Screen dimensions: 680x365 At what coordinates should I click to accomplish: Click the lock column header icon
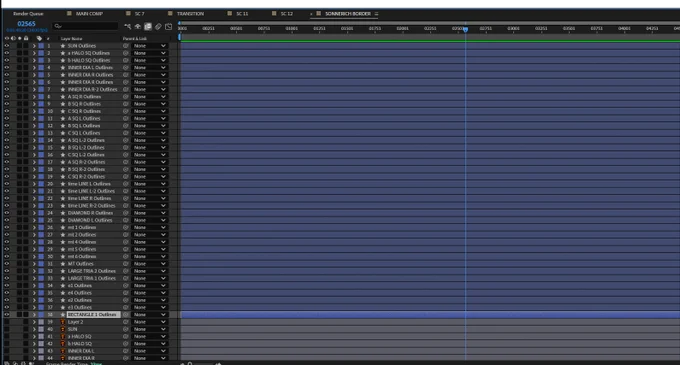click(x=26, y=38)
